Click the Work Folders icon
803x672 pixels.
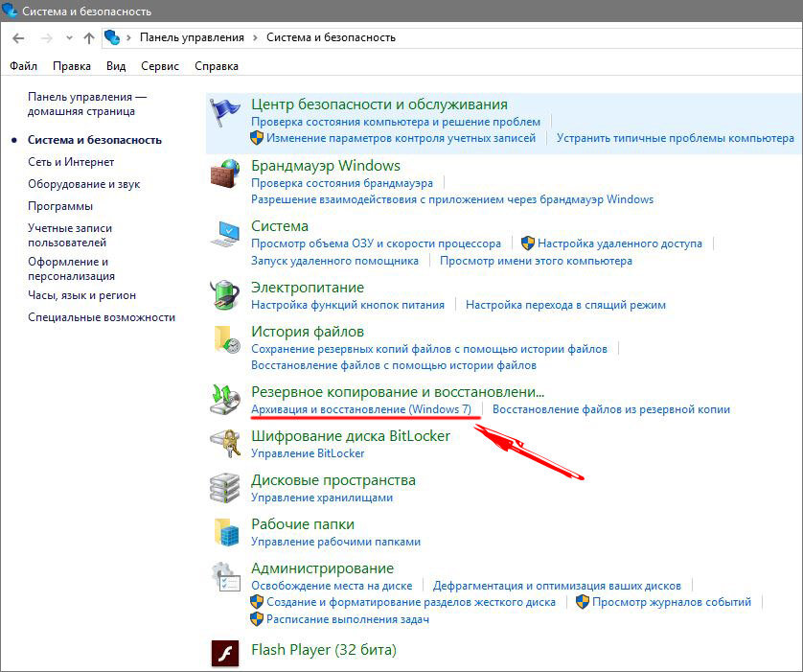pyautogui.click(x=226, y=532)
